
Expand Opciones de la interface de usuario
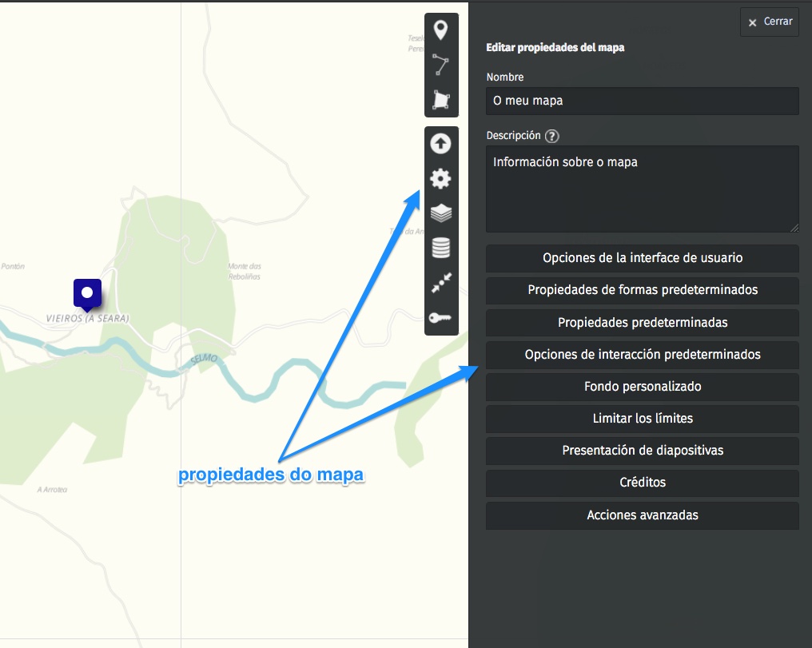[x=642, y=258]
